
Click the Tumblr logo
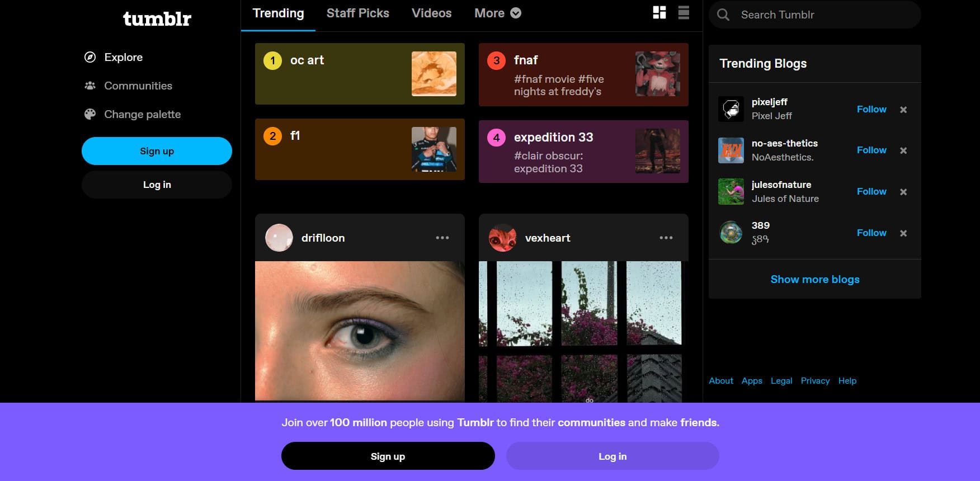coord(157,19)
